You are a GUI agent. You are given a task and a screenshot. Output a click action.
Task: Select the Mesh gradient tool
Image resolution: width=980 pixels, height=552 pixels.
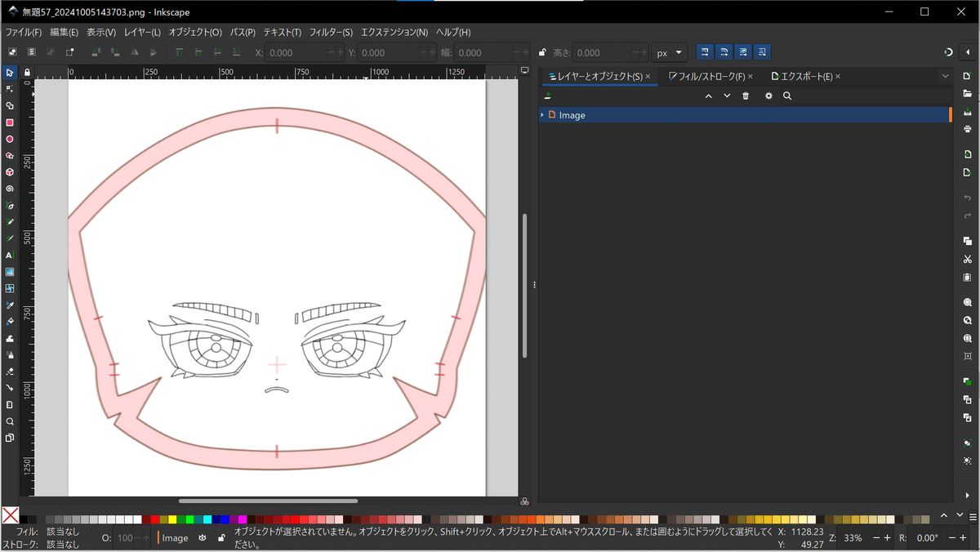pos(10,288)
